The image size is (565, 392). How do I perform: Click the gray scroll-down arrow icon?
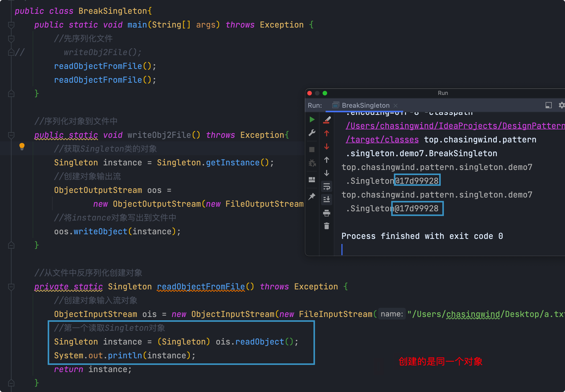pos(327,173)
